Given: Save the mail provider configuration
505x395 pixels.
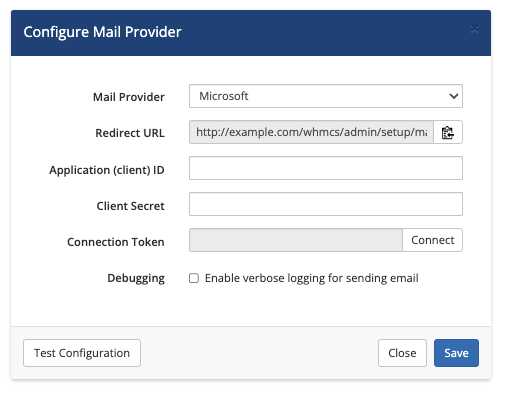Looking at the screenshot, I should [x=456, y=353].
